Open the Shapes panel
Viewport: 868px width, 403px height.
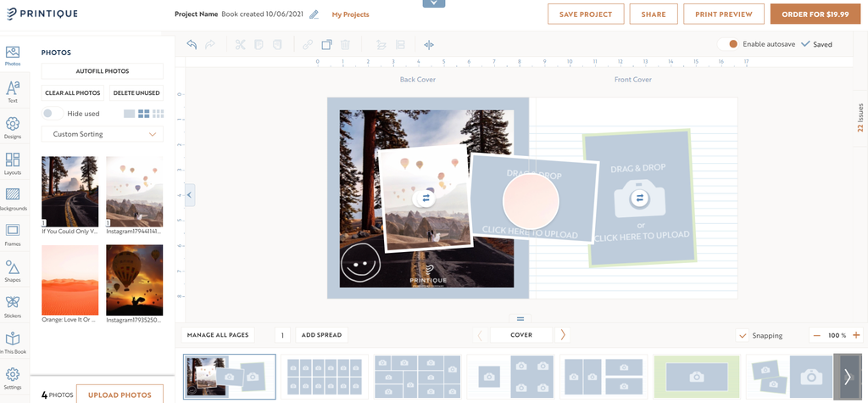click(13, 270)
